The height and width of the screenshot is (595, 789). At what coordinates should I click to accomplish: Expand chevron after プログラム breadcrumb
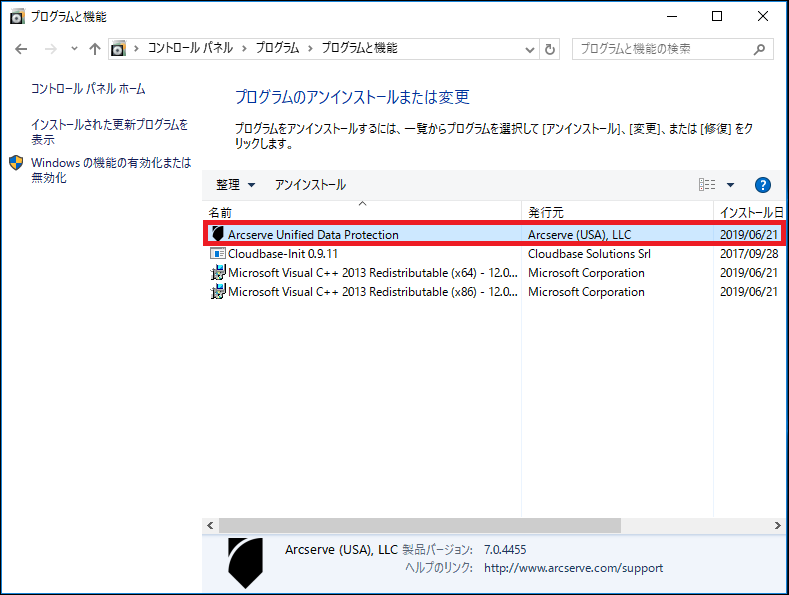coord(310,49)
